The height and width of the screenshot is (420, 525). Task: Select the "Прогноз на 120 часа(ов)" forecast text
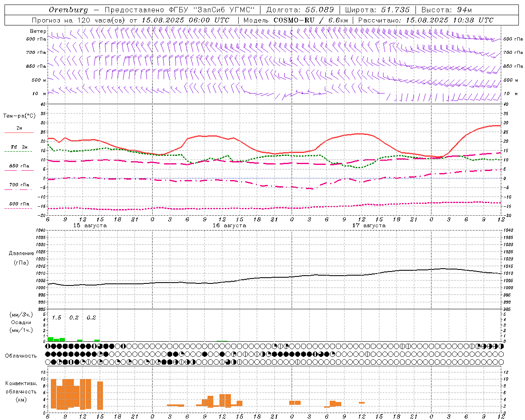[x=79, y=20]
